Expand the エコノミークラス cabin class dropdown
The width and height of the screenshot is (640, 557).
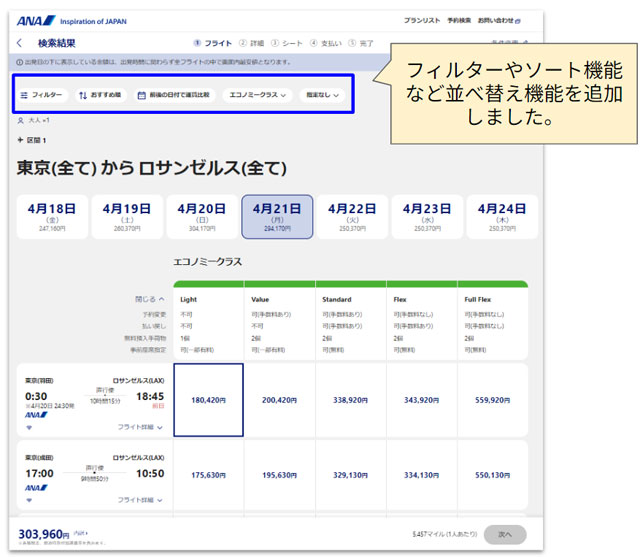[257, 95]
